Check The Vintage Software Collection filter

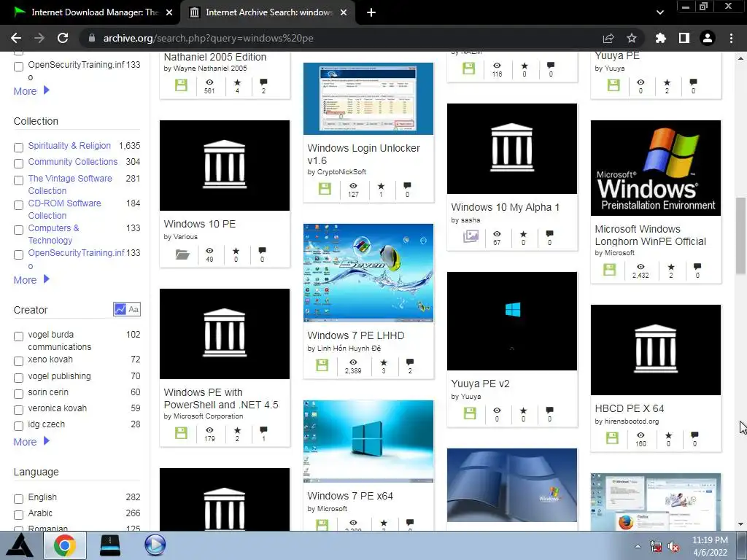point(18,181)
